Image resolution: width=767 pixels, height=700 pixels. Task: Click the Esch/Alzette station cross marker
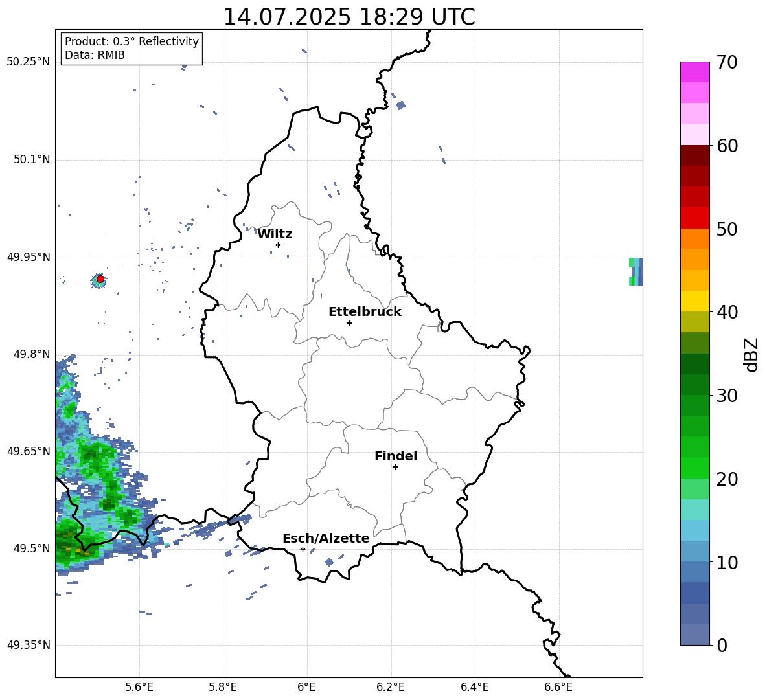(303, 549)
